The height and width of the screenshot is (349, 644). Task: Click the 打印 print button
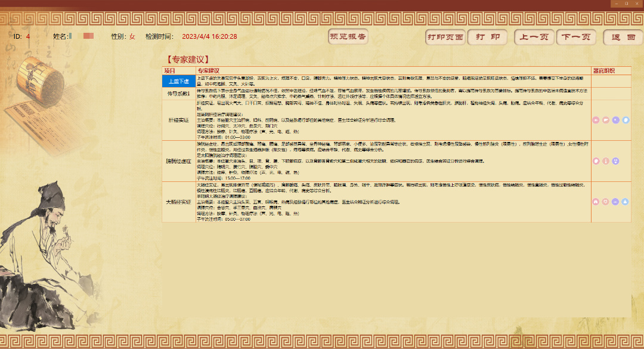point(487,38)
